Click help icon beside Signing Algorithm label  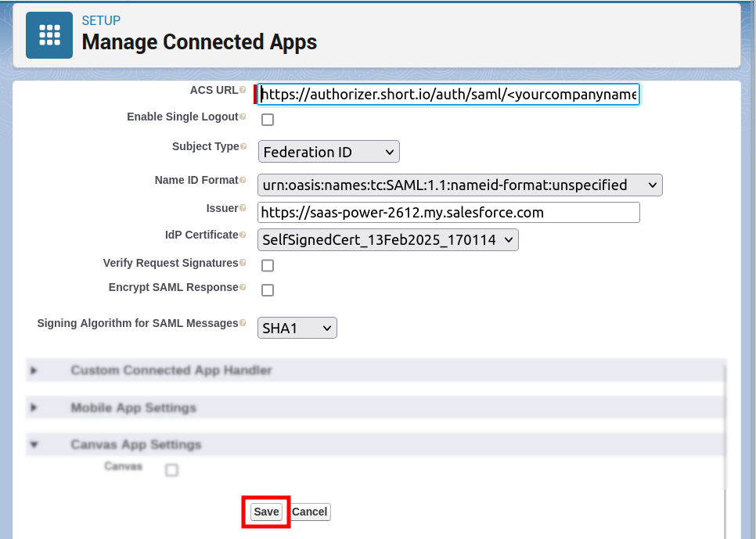tap(243, 324)
